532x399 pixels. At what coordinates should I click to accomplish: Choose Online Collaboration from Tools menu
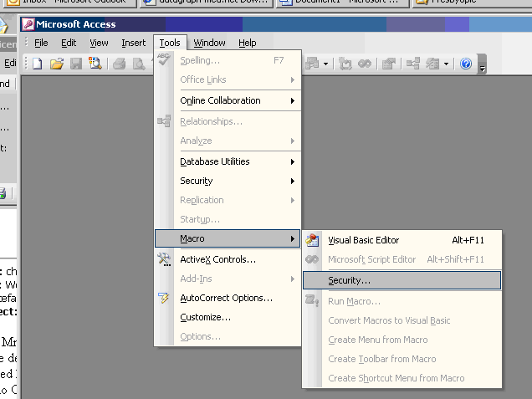(x=228, y=100)
